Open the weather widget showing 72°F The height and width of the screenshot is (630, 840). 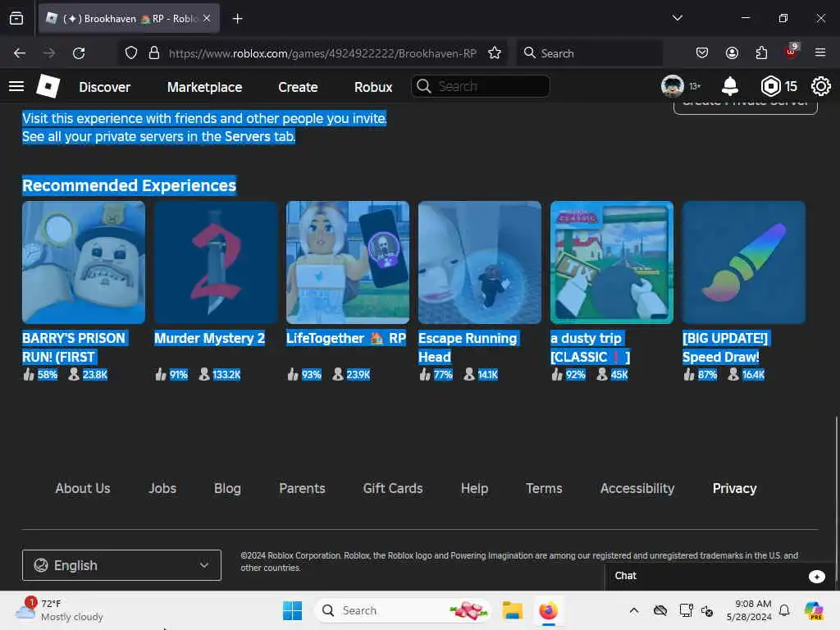59,610
